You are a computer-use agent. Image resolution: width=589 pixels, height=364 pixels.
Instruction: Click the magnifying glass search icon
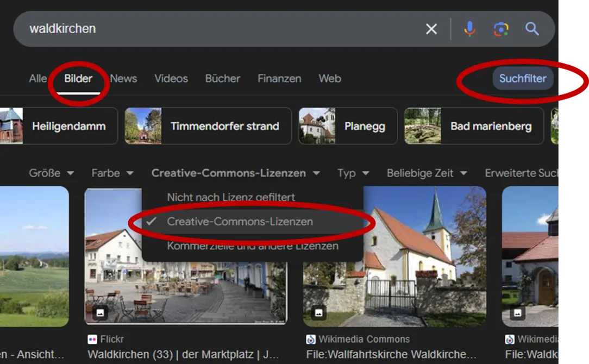coord(532,29)
